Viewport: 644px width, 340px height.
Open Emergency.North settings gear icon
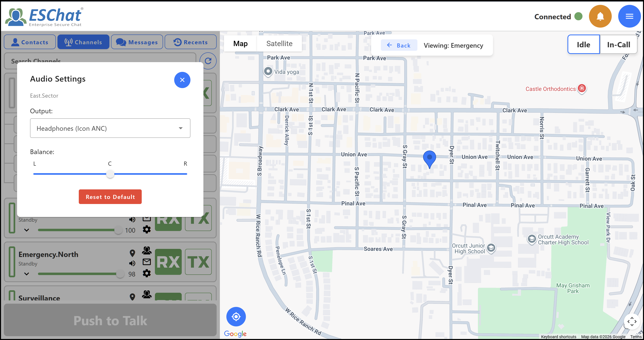tap(147, 273)
